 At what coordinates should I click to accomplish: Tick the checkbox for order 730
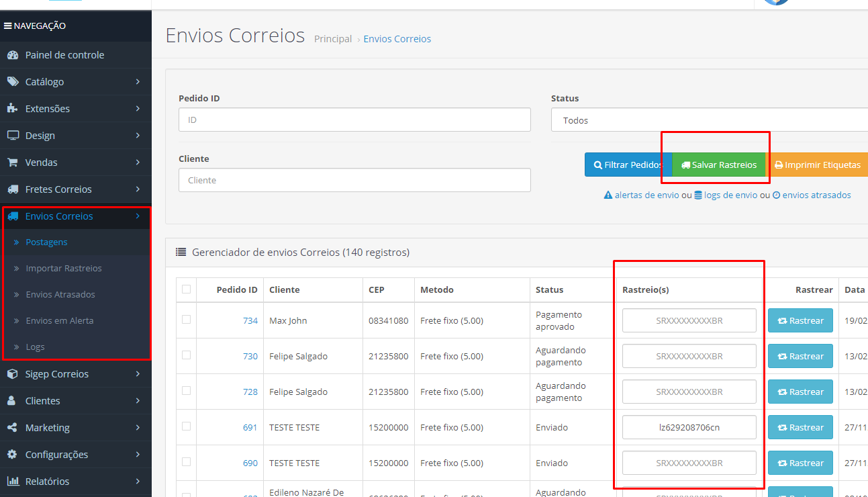click(186, 355)
